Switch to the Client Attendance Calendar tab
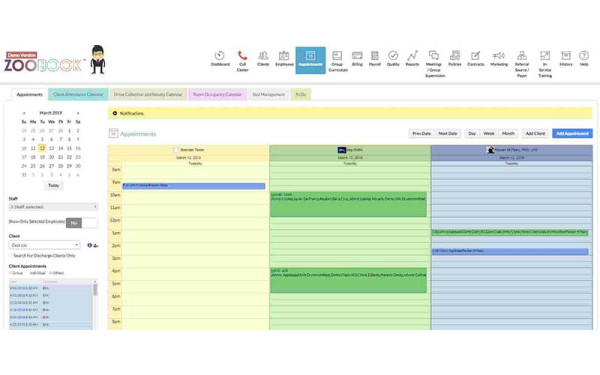Screen dimensions: 600x375 click(78, 94)
